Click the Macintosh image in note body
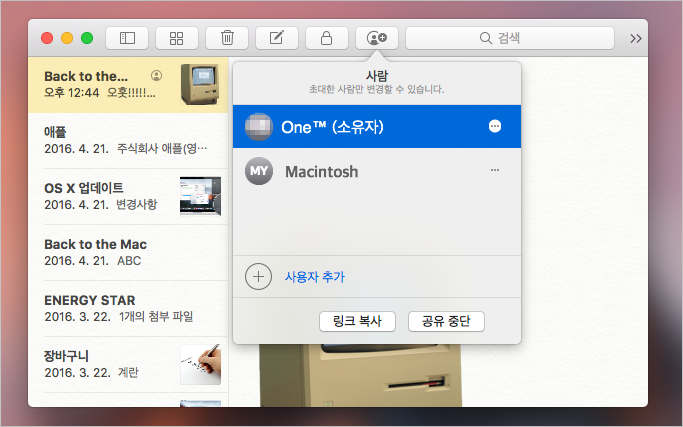 361,375
